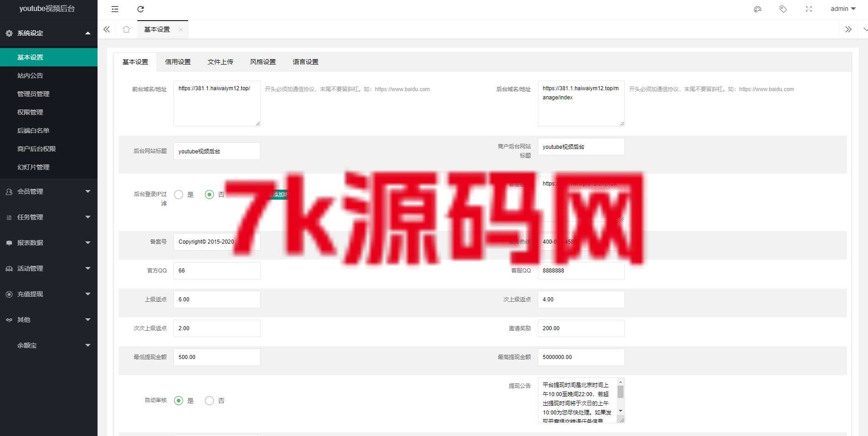Close the 基本设置 page tab
Screen dimensions: 868x436
click(181, 29)
